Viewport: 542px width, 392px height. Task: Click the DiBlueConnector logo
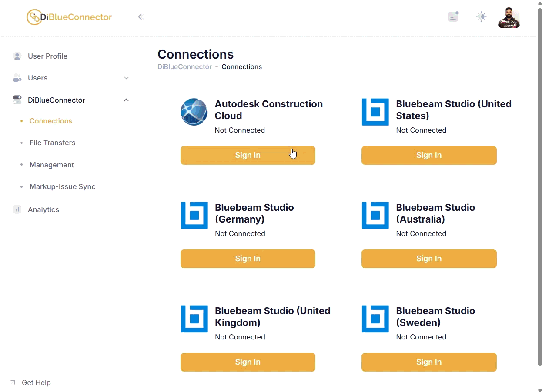point(69,17)
